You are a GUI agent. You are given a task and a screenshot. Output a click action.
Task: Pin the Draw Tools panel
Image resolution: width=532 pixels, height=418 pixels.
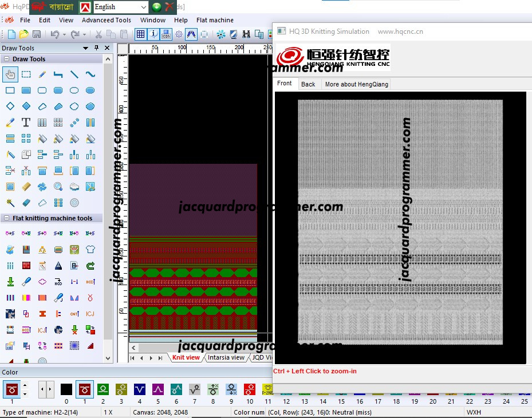(x=97, y=48)
